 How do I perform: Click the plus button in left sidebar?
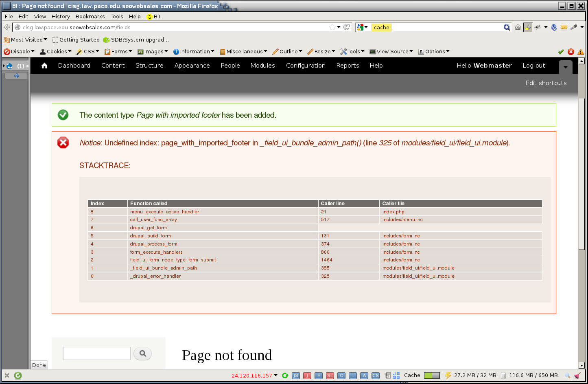click(17, 76)
